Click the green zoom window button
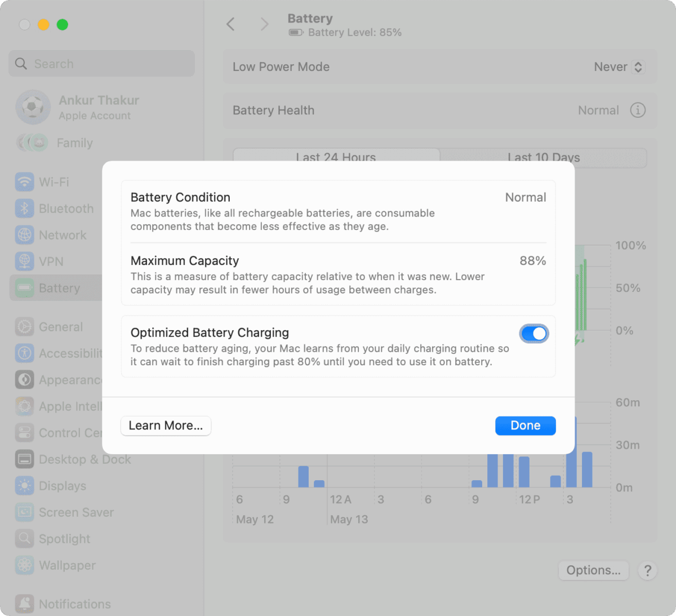This screenshot has height=616, width=676. 63,24
